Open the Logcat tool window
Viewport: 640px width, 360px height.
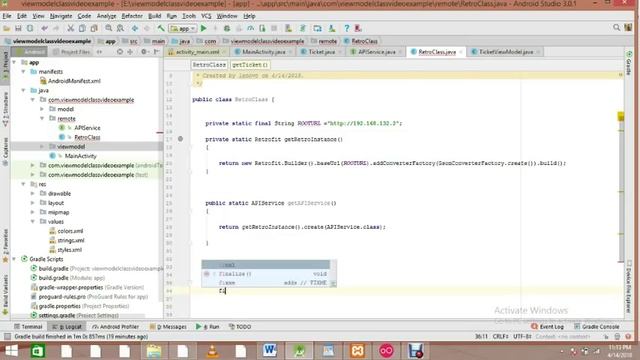[67, 327]
